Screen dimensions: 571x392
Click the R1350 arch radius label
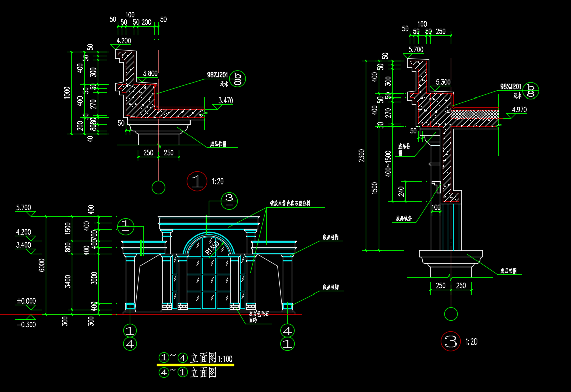pos(212,247)
